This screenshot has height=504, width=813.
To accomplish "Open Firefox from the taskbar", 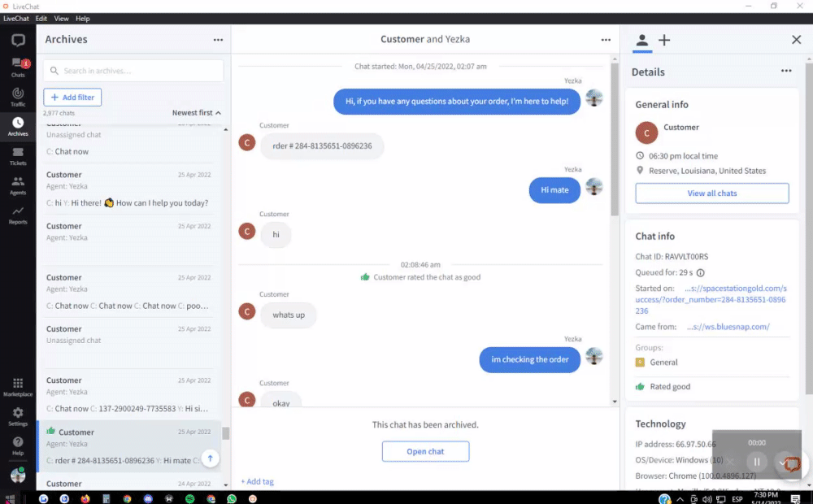I will tap(85, 499).
